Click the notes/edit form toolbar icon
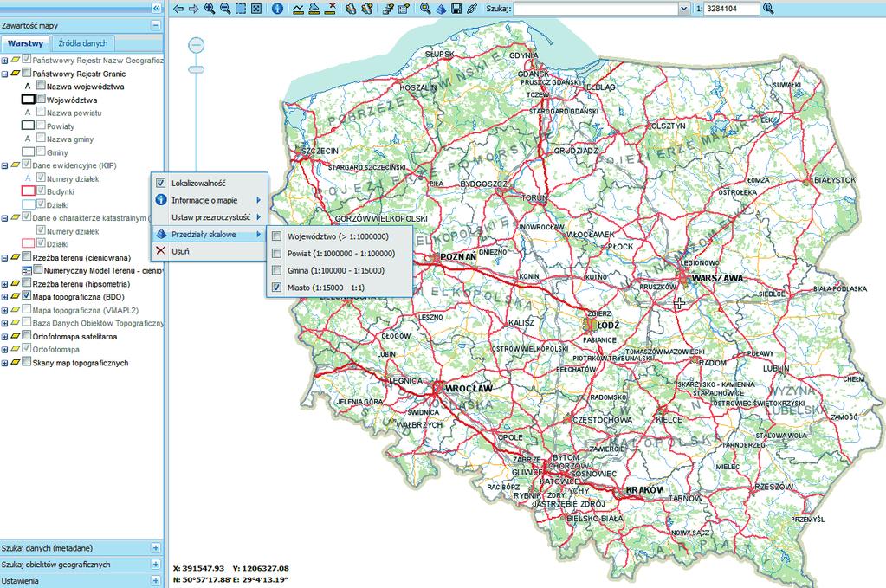 click(404, 9)
